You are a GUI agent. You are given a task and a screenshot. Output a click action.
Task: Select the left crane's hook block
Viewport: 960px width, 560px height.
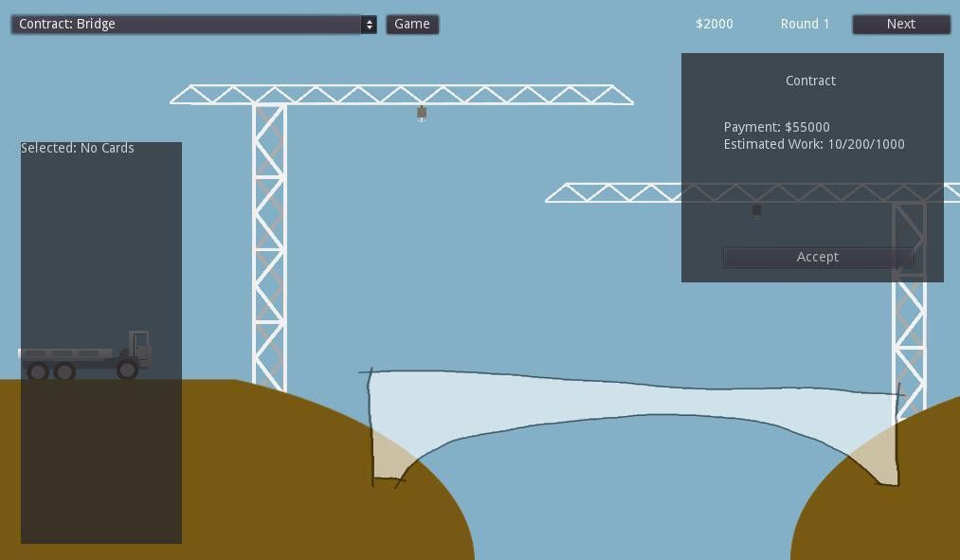[421, 113]
